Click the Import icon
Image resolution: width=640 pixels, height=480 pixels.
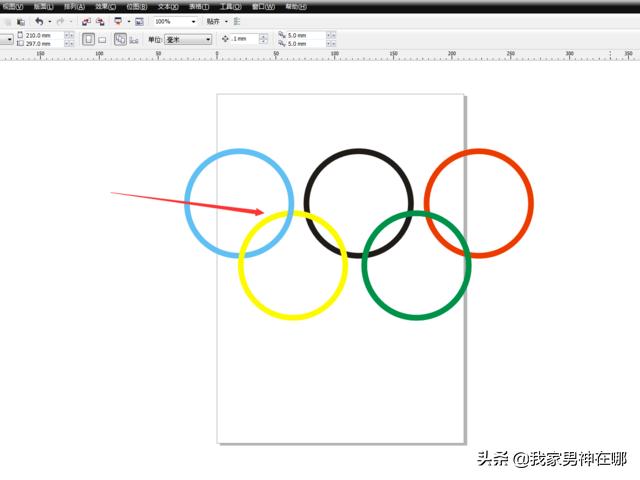pyautogui.click(x=86, y=22)
